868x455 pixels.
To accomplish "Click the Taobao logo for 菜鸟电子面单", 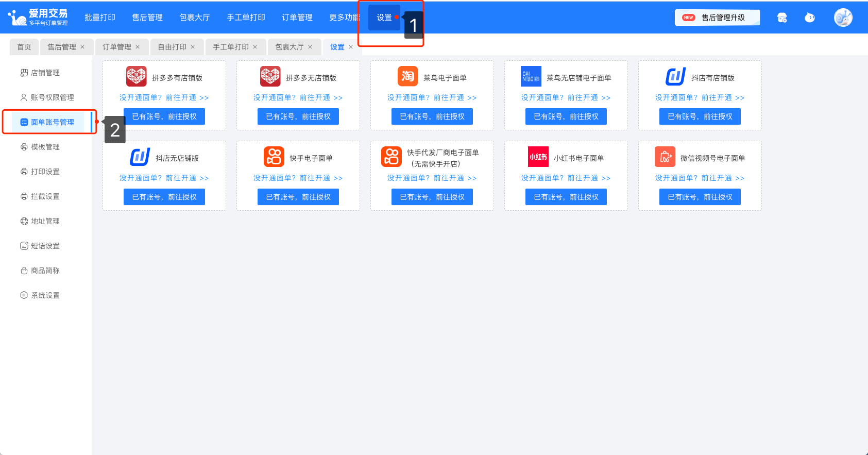I will coord(407,77).
